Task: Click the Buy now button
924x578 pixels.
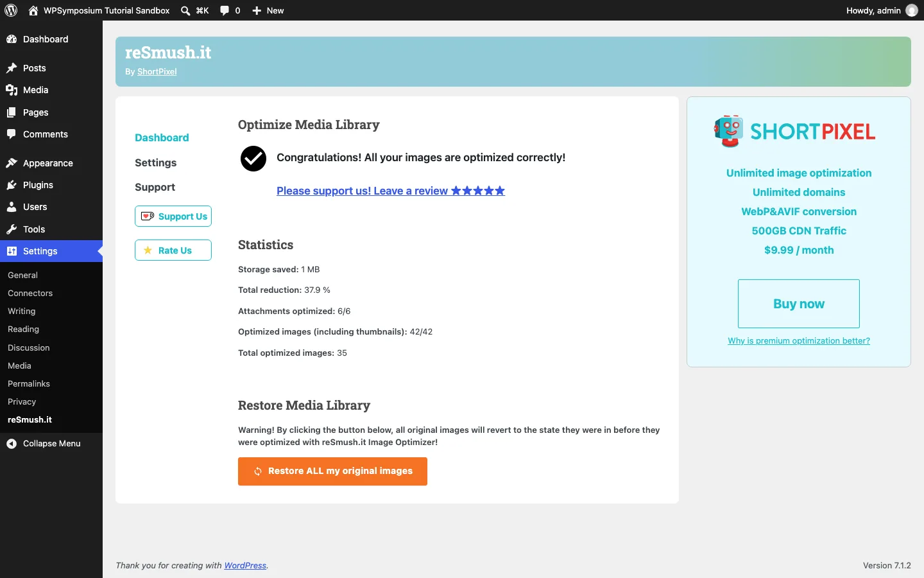Action: click(799, 304)
